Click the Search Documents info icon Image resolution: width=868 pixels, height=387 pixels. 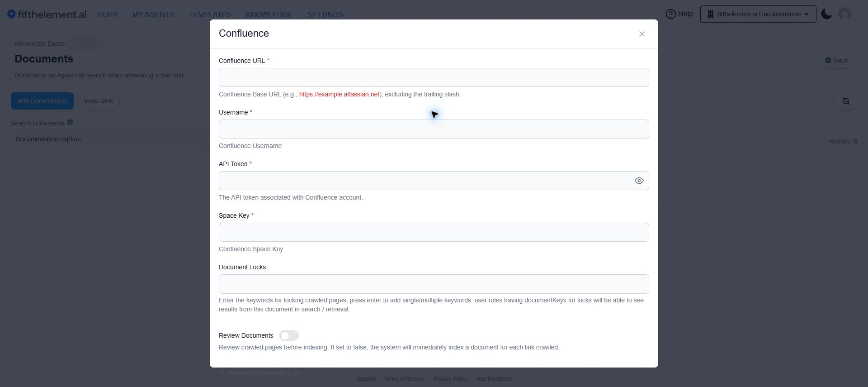pos(70,122)
